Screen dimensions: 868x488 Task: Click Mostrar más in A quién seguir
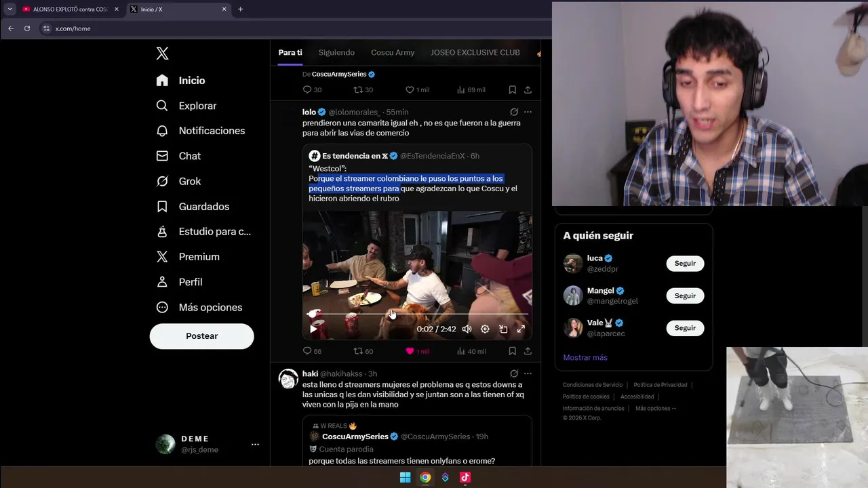coord(585,357)
